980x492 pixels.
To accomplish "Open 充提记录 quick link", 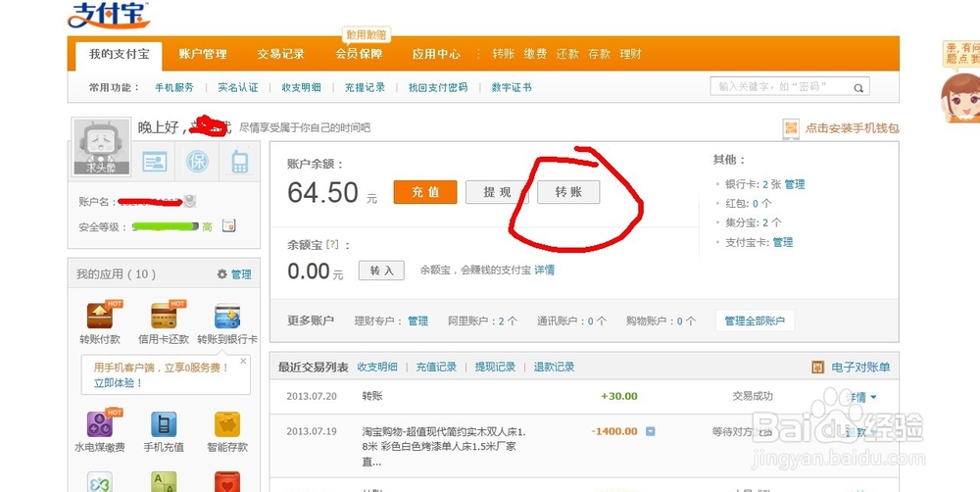I will click(365, 87).
